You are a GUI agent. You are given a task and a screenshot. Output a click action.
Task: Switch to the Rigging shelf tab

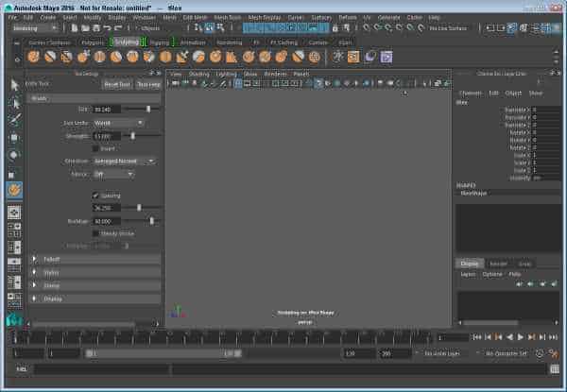pos(158,42)
